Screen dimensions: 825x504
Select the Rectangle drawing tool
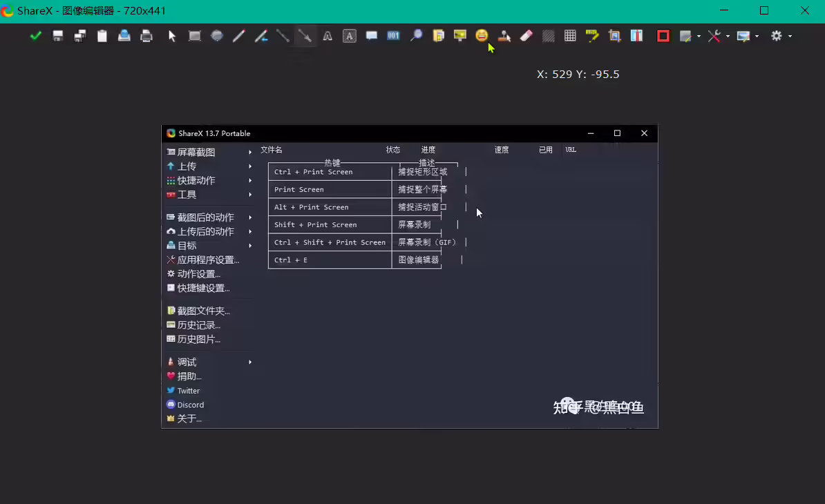[x=195, y=36]
